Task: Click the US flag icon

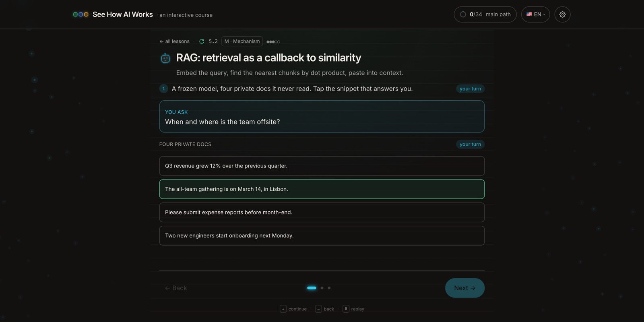Action: click(529, 14)
